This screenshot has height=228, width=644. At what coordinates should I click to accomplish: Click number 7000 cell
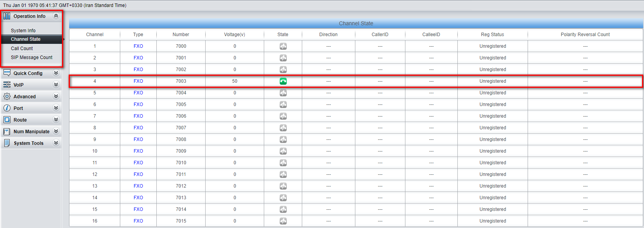pos(181,46)
